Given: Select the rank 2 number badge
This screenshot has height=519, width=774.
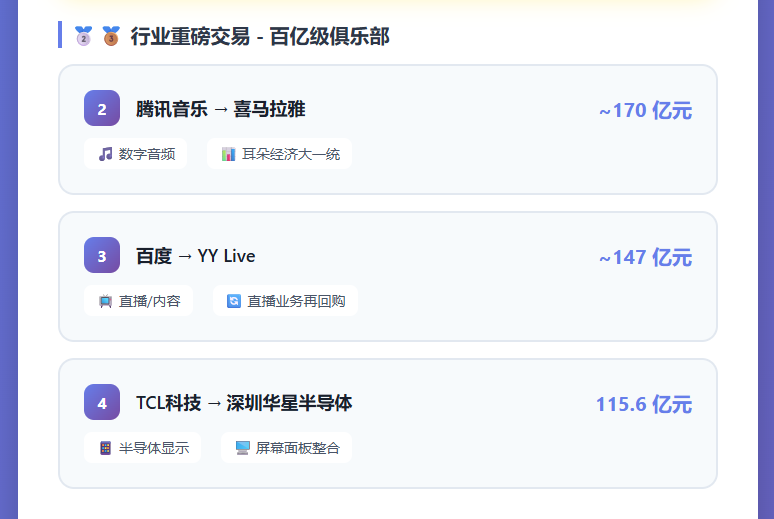Looking at the screenshot, I should click(102, 108).
